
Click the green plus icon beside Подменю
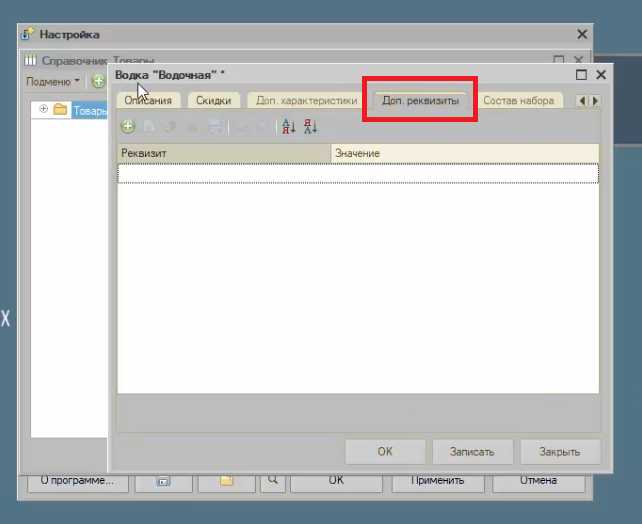click(x=98, y=81)
